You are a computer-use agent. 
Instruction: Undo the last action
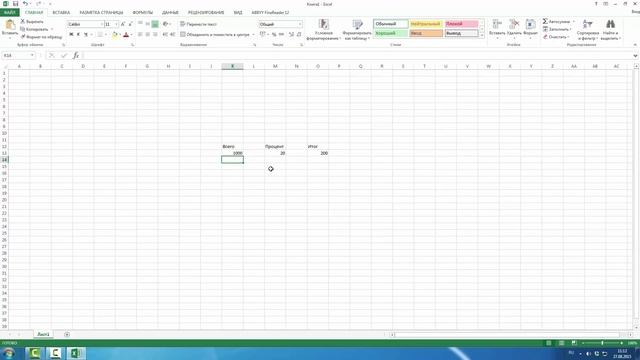(x=25, y=4)
